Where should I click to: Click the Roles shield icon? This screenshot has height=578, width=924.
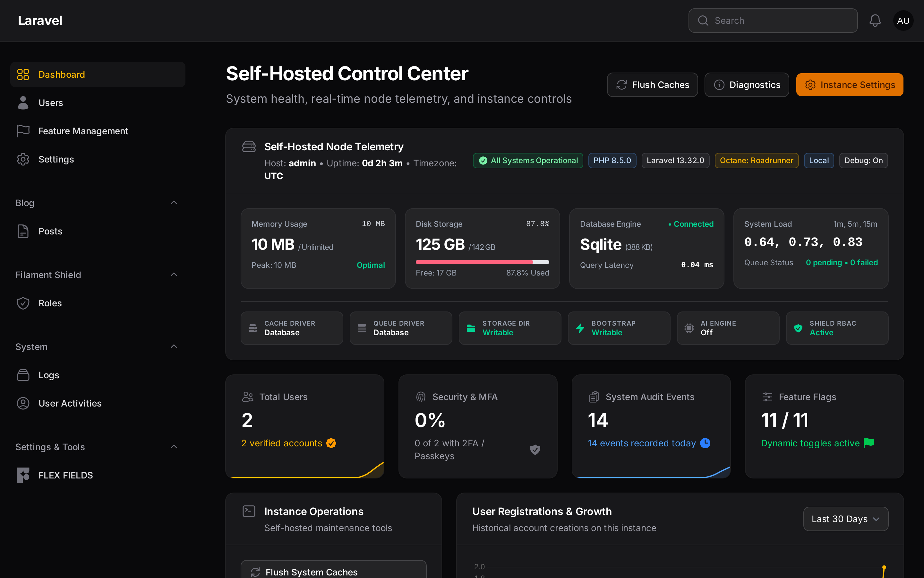point(23,303)
